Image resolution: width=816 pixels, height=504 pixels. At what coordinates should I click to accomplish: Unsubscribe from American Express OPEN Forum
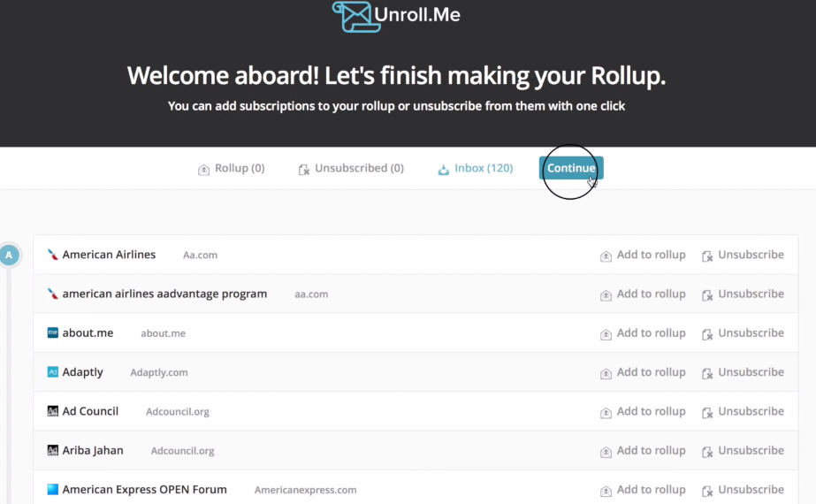[743, 490]
